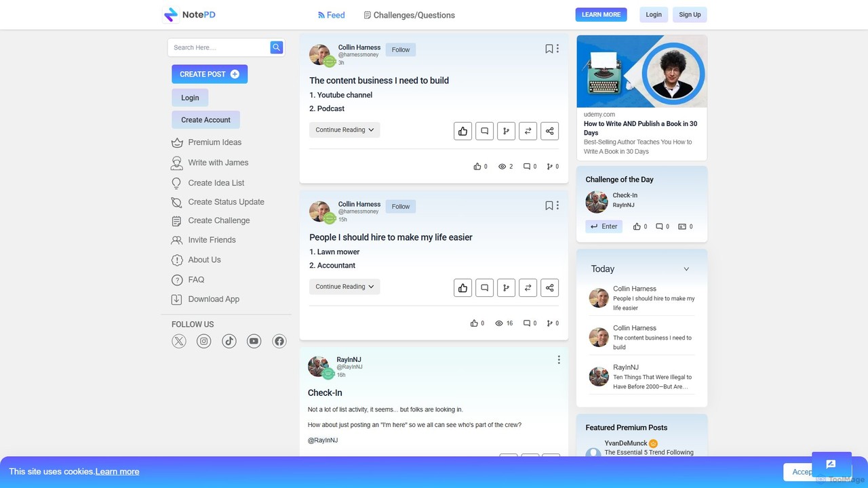The width and height of the screenshot is (868, 488).
Task: Open options menu on RayInNJ Check-In post
Action: point(559,360)
